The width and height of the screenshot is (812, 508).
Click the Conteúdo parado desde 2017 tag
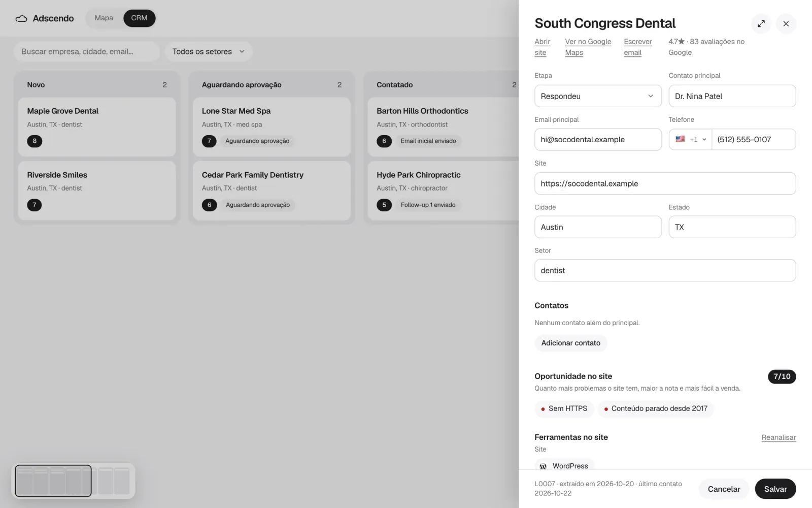[x=655, y=409]
